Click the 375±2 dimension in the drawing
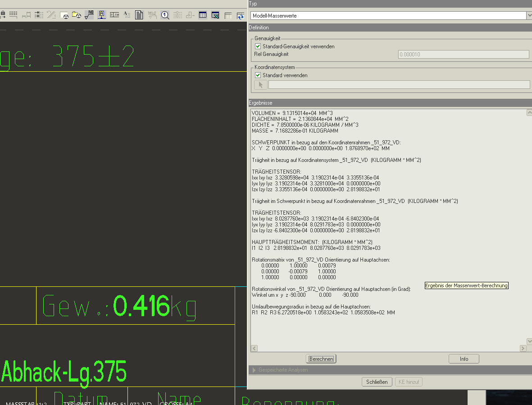 click(93, 56)
